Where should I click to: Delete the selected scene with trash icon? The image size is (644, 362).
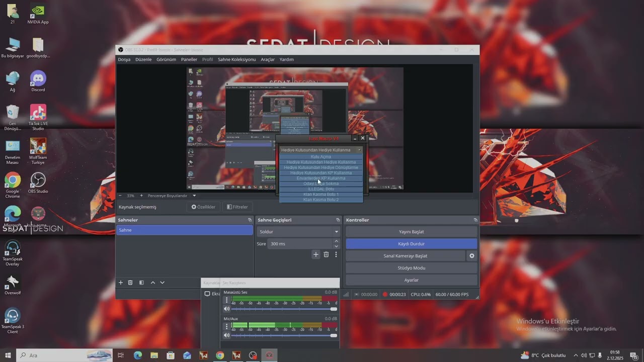[130, 283]
